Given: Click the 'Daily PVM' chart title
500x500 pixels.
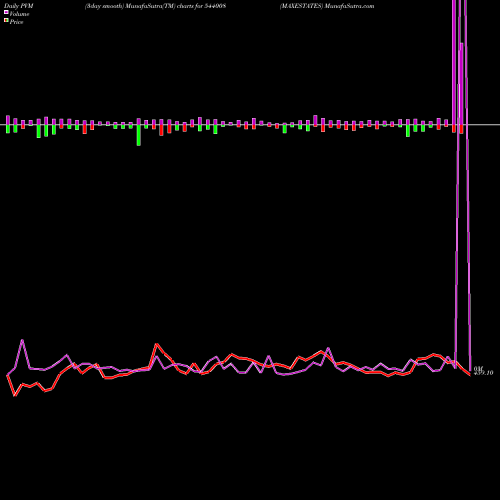Looking at the screenshot, I should (19, 6).
